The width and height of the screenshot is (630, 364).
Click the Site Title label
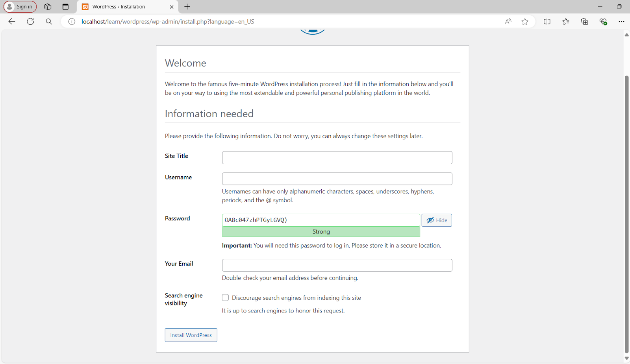(176, 156)
